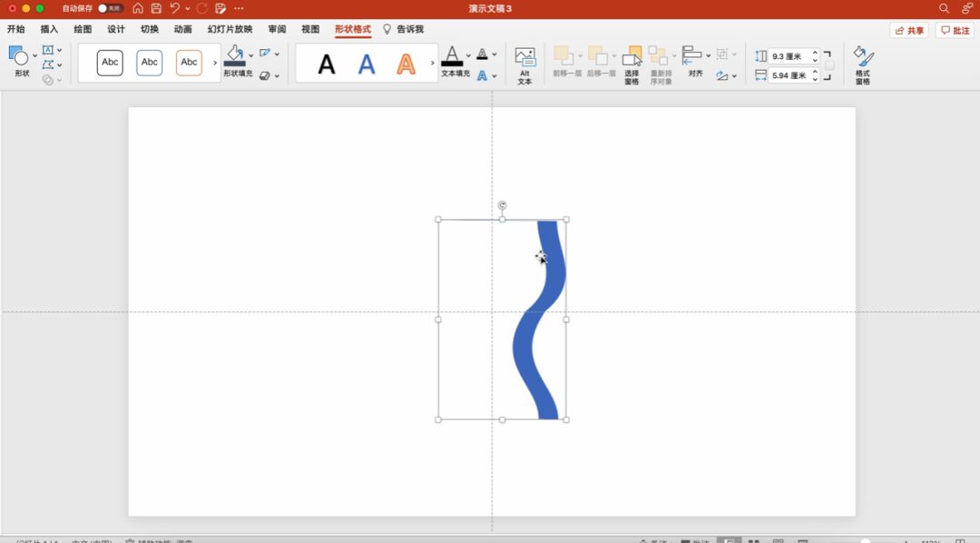Click the text box insert icon

click(x=47, y=50)
